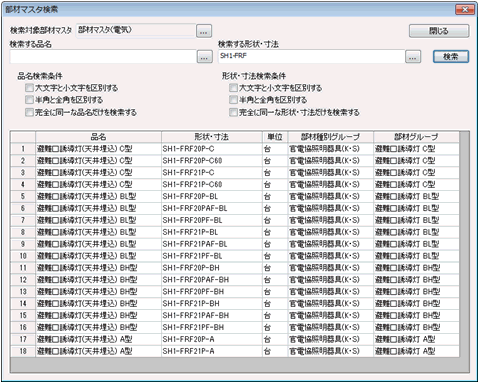The image size is (479, 383).
Task: Click 単位 cell 台 in row 3
Action: point(275,173)
